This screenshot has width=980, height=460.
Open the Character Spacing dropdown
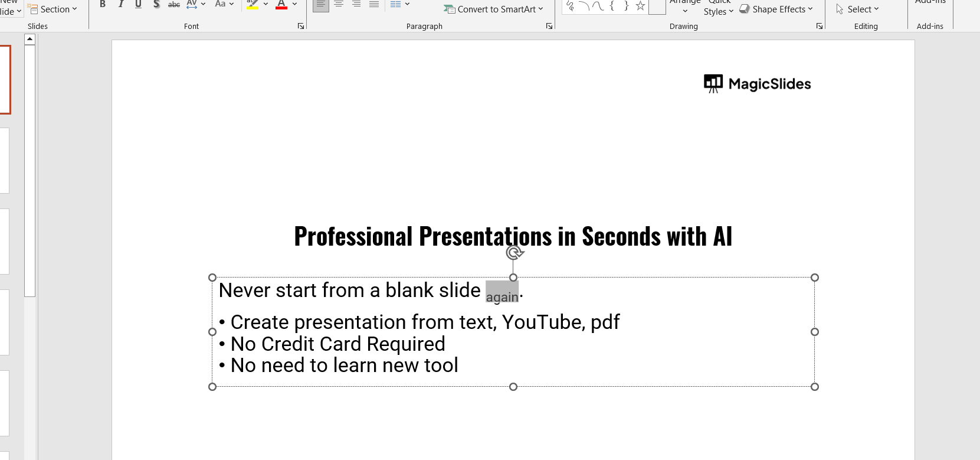pyautogui.click(x=196, y=4)
